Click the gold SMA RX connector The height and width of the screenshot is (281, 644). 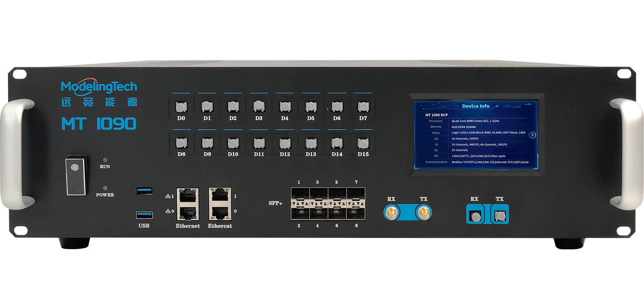pos(391,212)
